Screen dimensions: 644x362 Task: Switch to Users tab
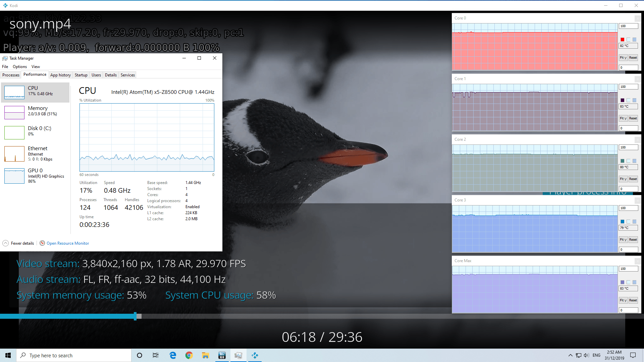pos(96,75)
